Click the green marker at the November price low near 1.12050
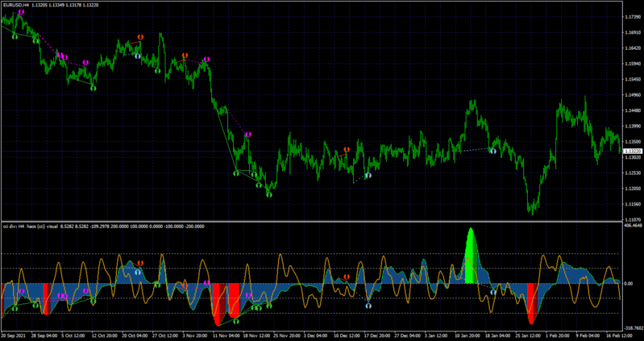This screenshot has width=644, height=341. coord(268,194)
